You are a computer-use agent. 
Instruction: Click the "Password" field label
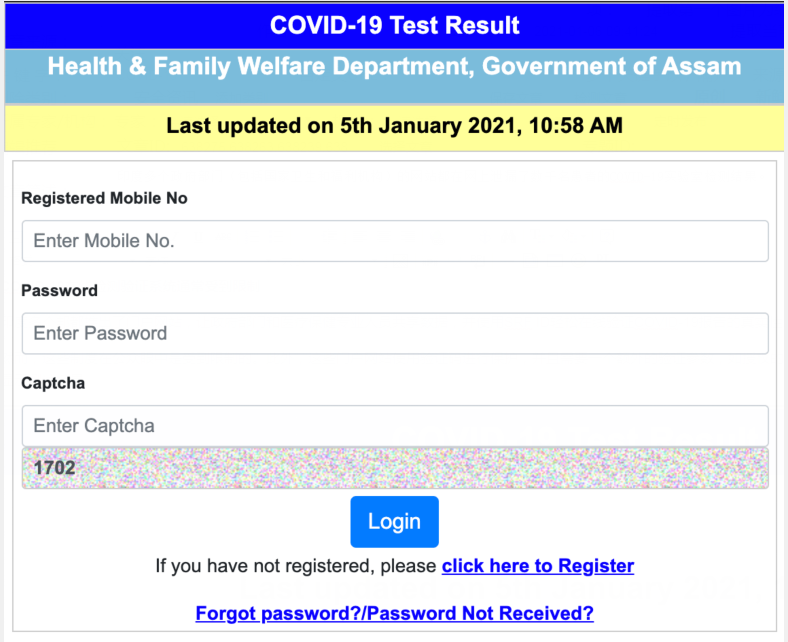[59, 291]
